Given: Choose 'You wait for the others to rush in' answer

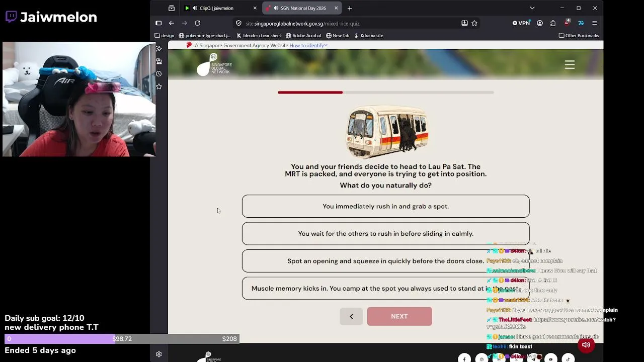Looking at the screenshot, I should coord(386,234).
